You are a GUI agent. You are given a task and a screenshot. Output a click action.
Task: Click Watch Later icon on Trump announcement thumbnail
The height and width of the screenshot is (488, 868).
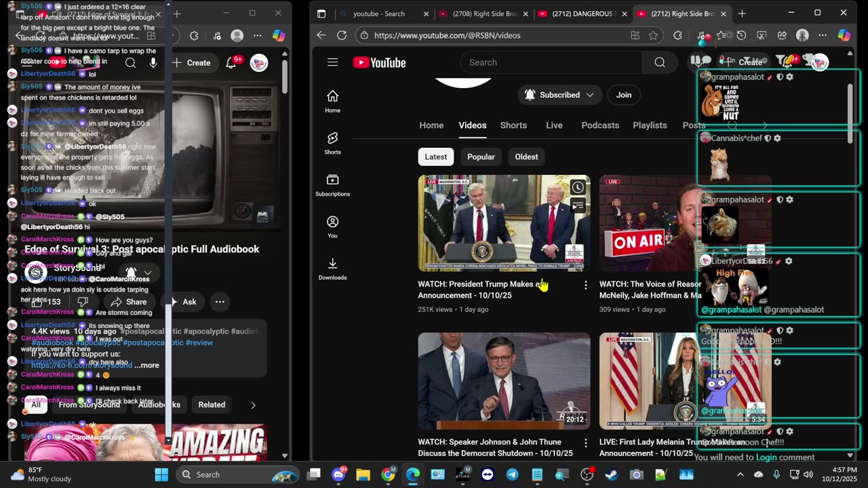[578, 187]
